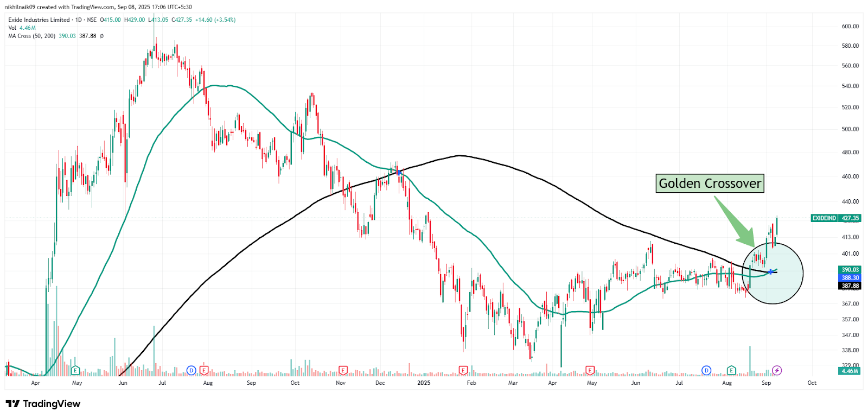Click the 2025 year label on the time axis
Screen dimensions: 868x418
424,383
